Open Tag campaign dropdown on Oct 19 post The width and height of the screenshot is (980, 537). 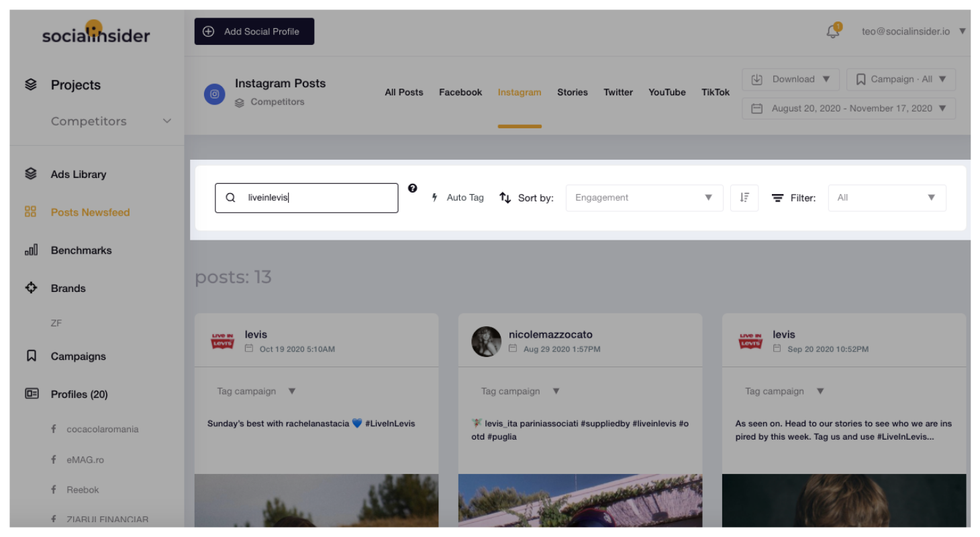pos(256,391)
